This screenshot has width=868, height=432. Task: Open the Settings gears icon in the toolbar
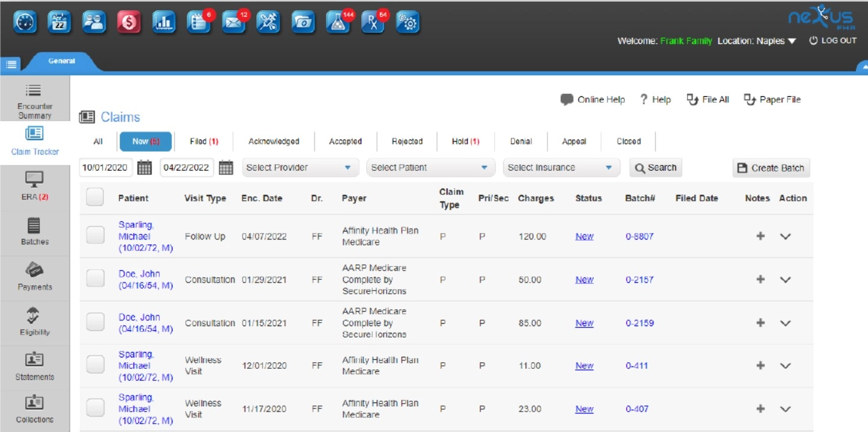click(408, 22)
